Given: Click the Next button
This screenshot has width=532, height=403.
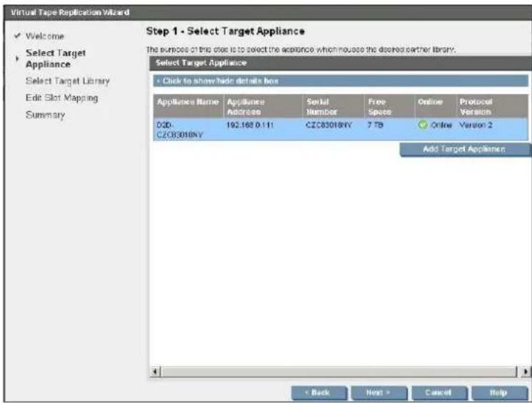Looking at the screenshot, I should click(379, 393).
